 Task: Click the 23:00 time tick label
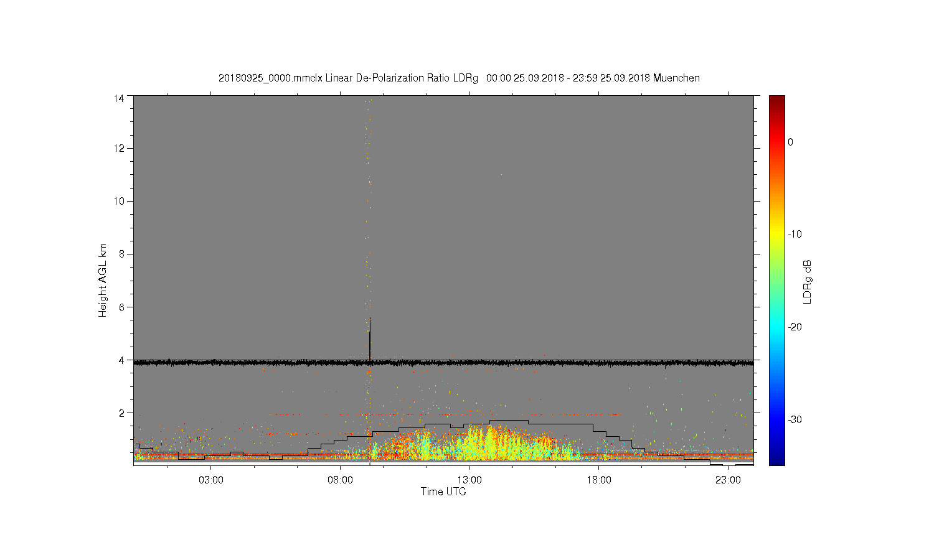coord(728,480)
